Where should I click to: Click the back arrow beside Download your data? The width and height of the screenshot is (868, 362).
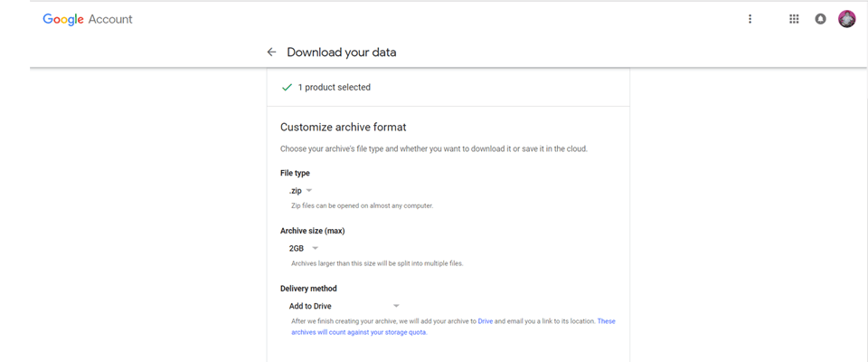271,52
